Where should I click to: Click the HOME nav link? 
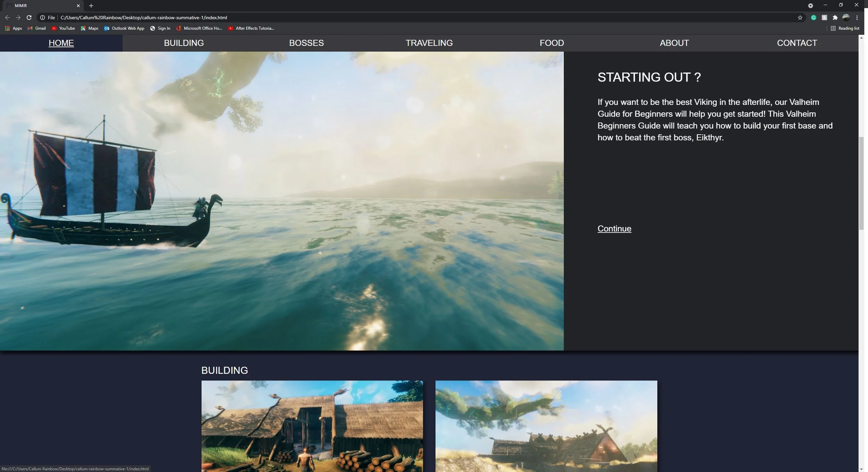[61, 43]
